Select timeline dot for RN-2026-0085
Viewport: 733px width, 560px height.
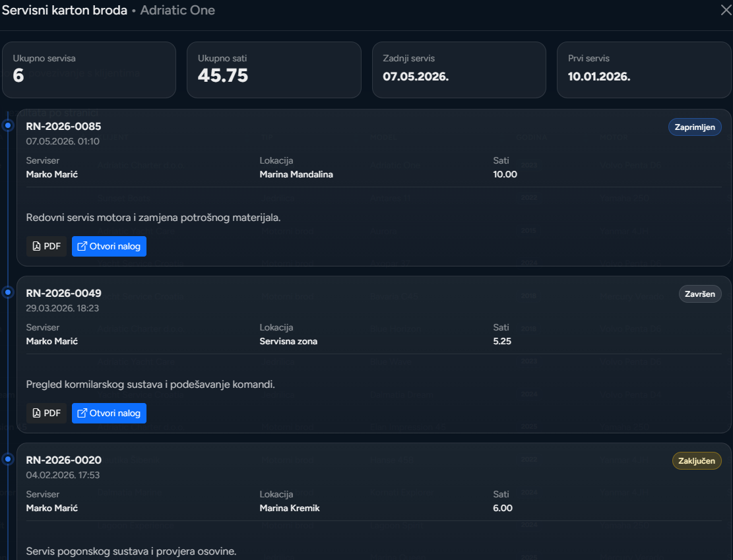[x=8, y=125]
